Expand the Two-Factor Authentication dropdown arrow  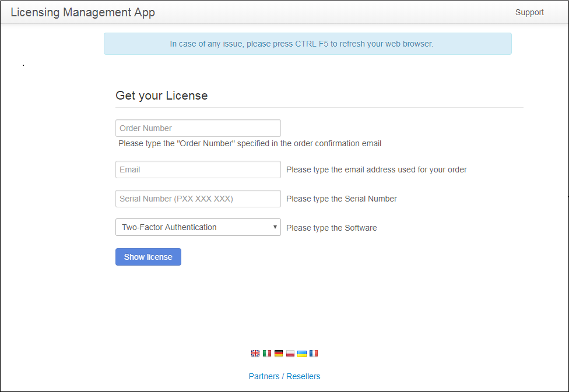click(x=275, y=227)
